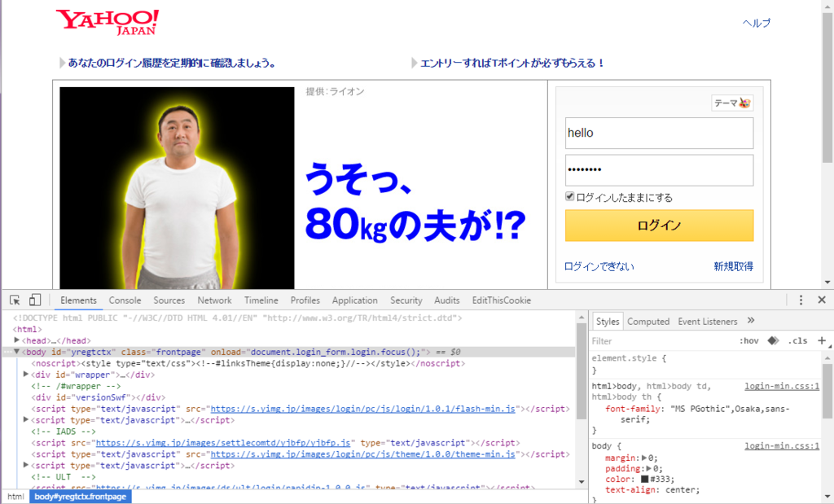Toggle the device toolbar icon
The height and width of the screenshot is (504, 834).
34,300
